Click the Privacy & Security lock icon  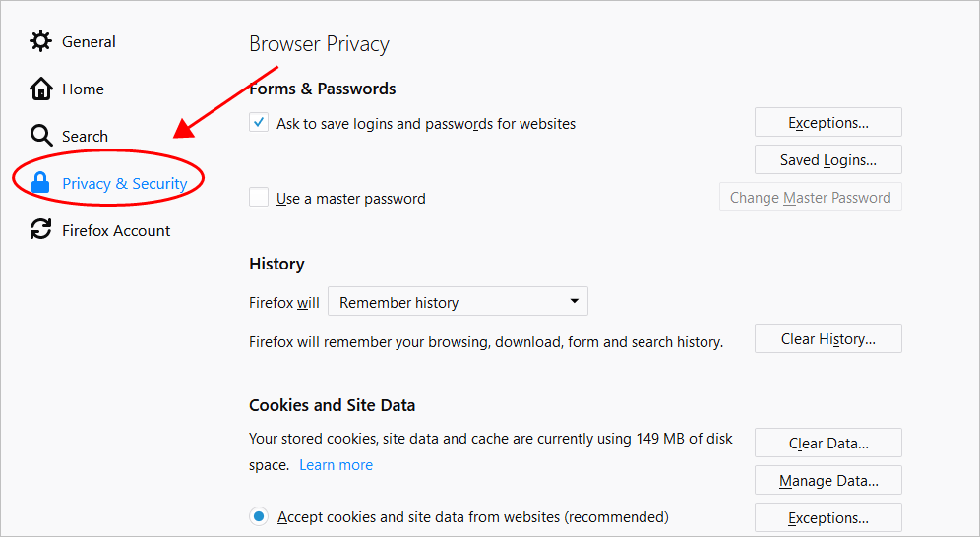[x=40, y=183]
